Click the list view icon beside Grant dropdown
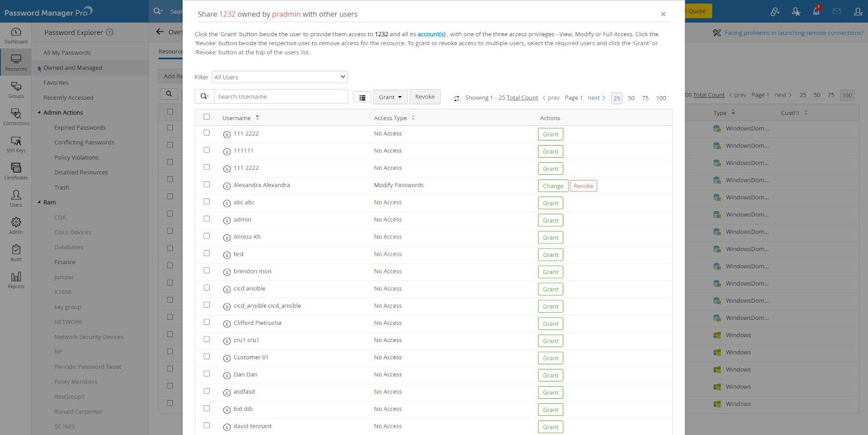The width and height of the screenshot is (868, 435). point(362,97)
